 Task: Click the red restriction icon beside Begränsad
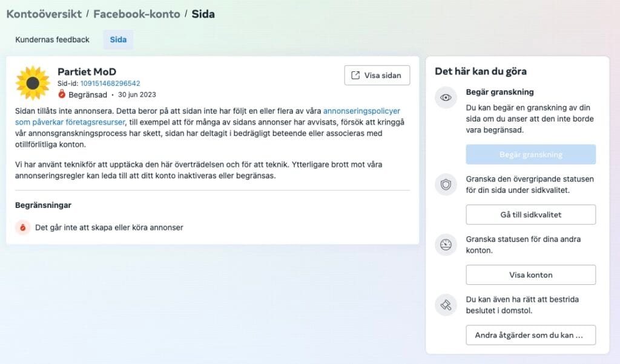(x=61, y=94)
